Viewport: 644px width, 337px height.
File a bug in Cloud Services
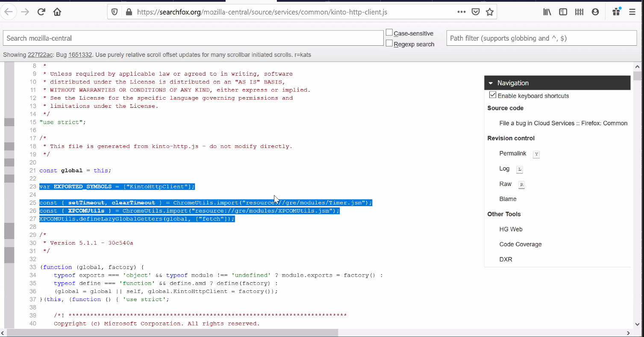click(563, 123)
